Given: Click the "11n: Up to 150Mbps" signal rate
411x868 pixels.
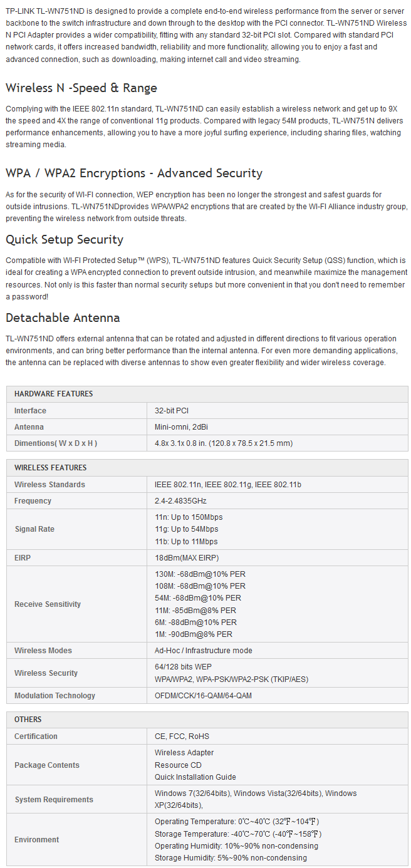Looking at the screenshot, I should (x=189, y=517).
